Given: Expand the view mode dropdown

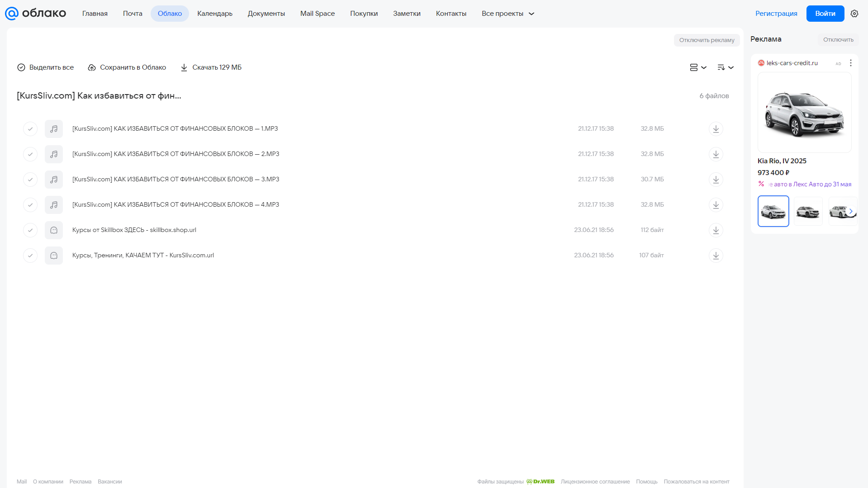Looking at the screenshot, I should coord(698,67).
